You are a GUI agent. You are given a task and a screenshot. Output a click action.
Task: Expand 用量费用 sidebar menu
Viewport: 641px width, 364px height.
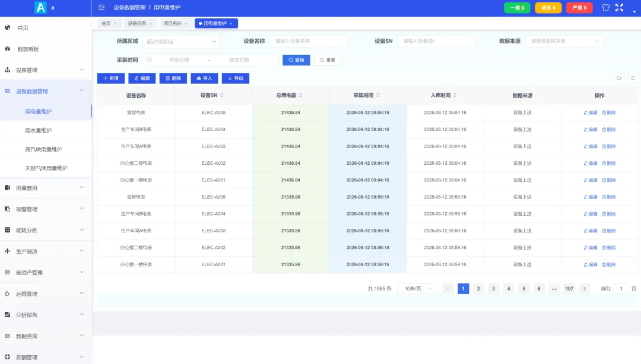[46, 188]
